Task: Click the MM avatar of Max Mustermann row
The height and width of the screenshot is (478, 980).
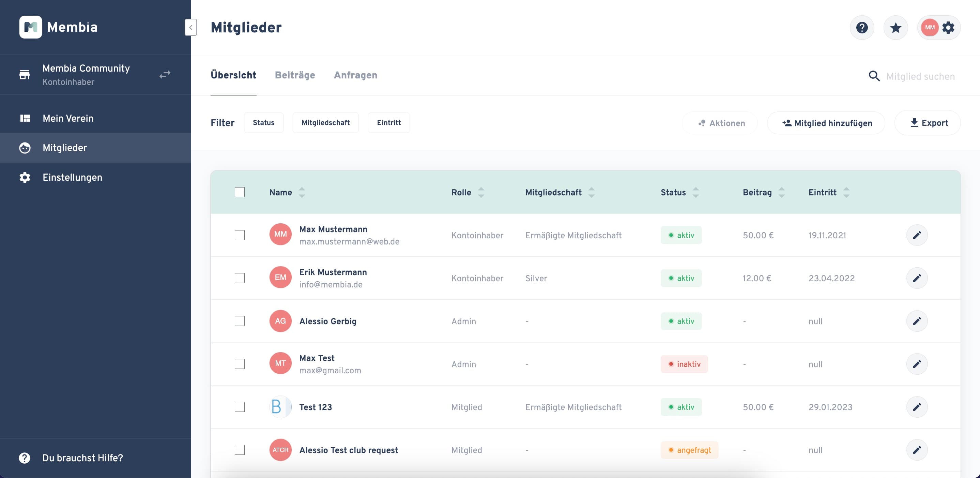Action: (280, 235)
